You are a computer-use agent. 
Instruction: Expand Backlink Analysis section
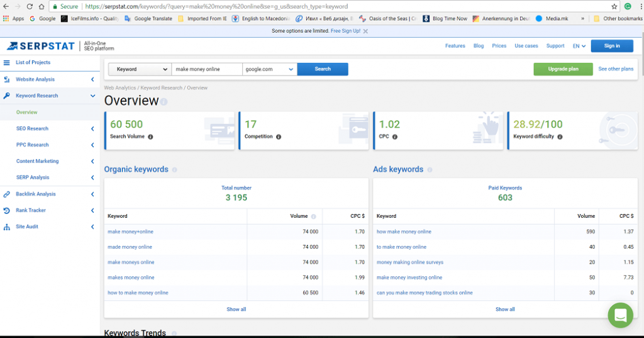92,194
